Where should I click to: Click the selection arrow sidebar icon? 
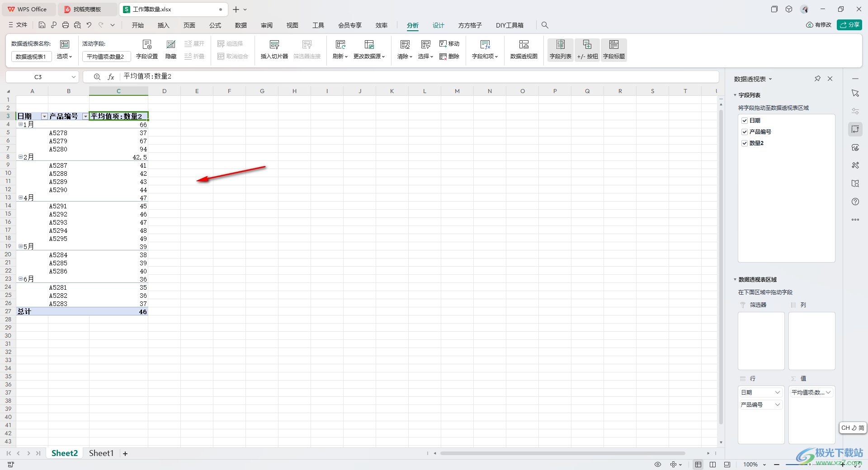click(x=855, y=93)
